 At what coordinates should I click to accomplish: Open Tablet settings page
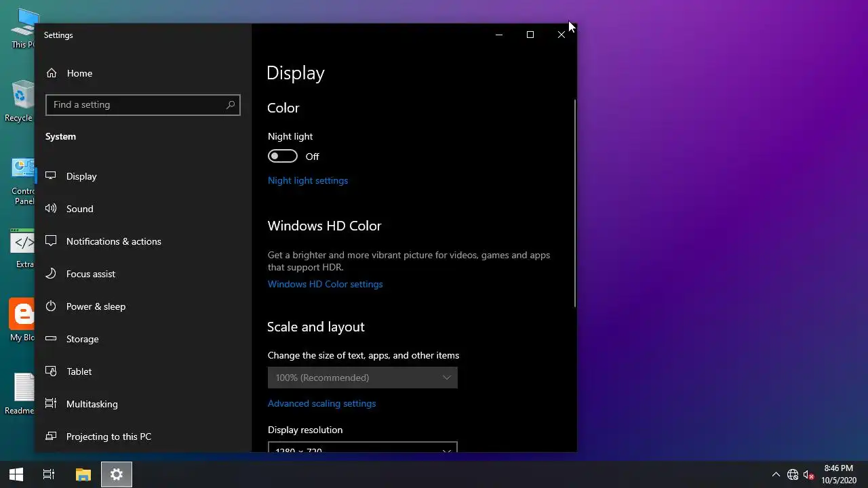click(142, 371)
